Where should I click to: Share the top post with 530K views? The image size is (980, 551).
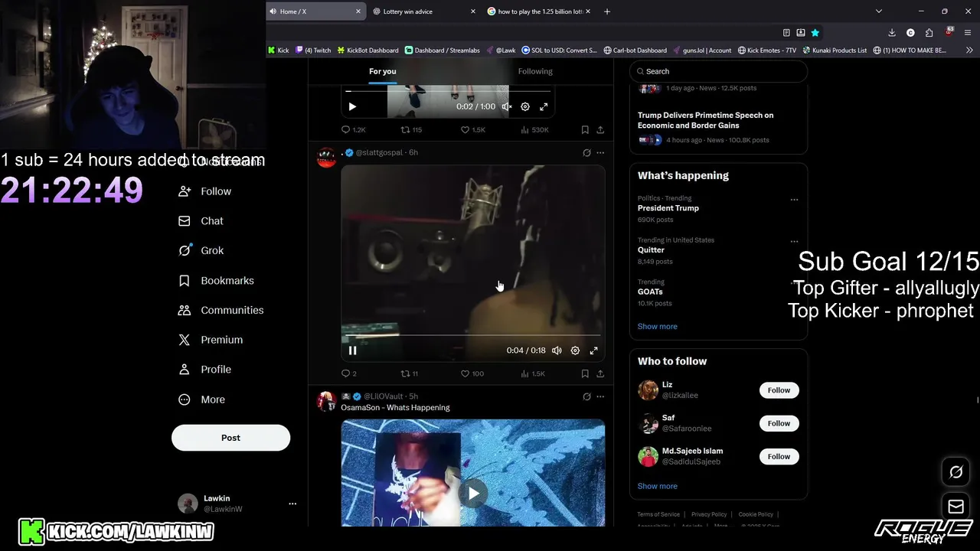pyautogui.click(x=600, y=130)
